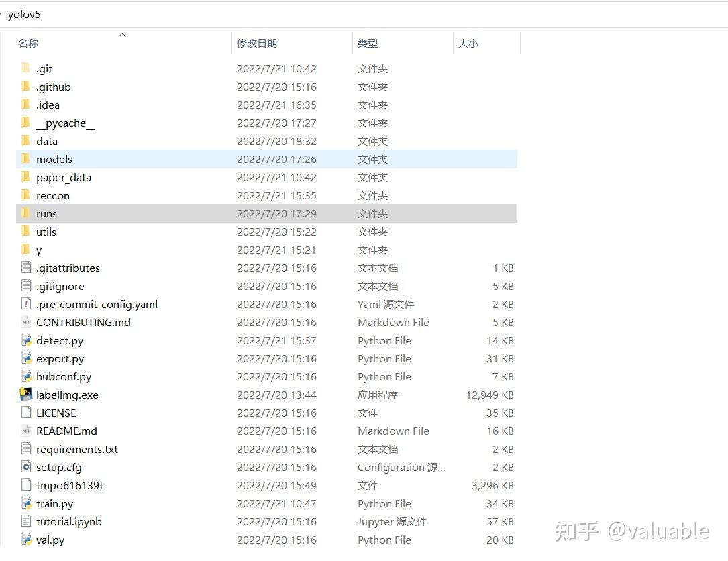The height and width of the screenshot is (561, 728).
Task: Click the CONTRIBUTING.md markdown icon
Action: 26,322
